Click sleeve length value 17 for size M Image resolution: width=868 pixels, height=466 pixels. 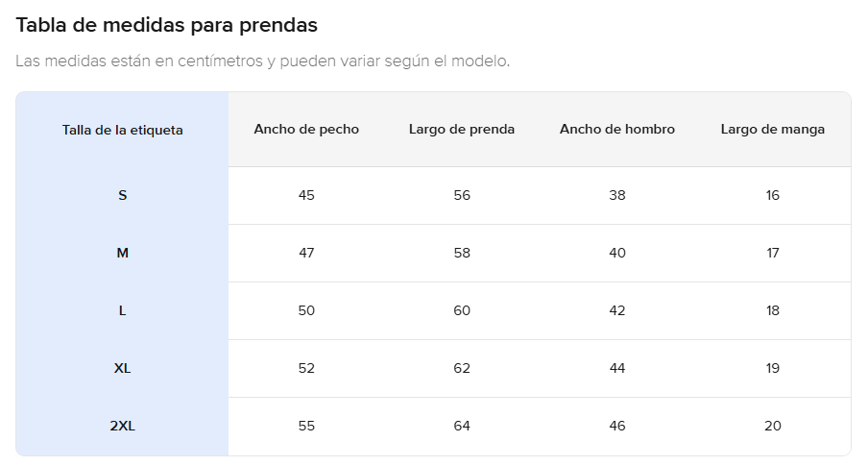(x=773, y=253)
